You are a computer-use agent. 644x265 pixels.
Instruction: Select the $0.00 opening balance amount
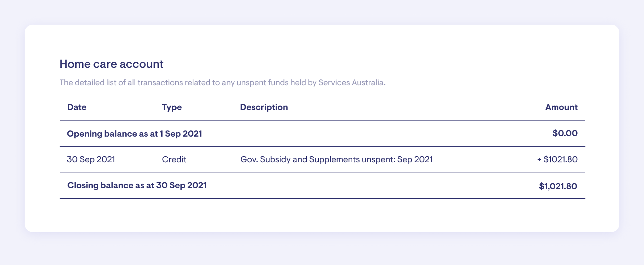565,133
